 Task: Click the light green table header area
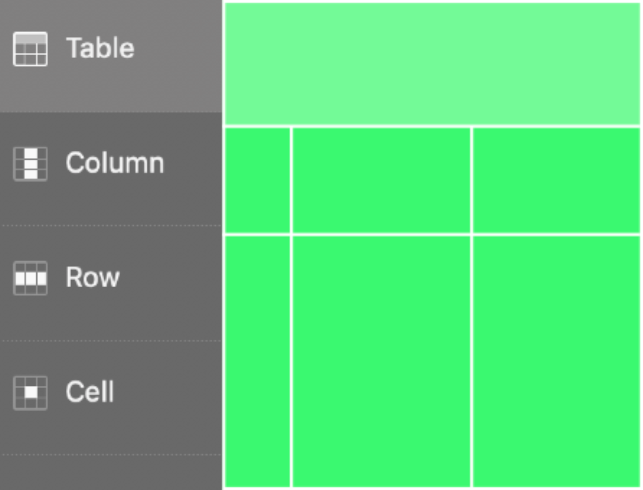point(432,63)
